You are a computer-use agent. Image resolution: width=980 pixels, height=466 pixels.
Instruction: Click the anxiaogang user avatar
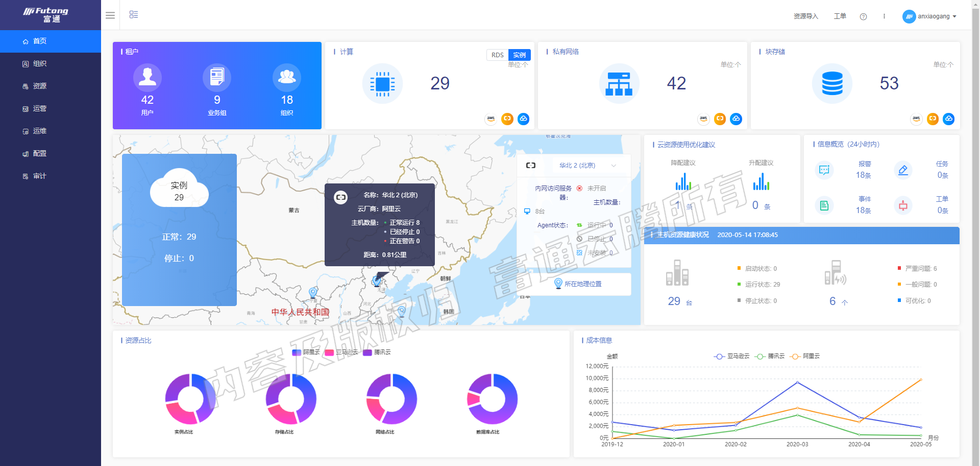[909, 16]
